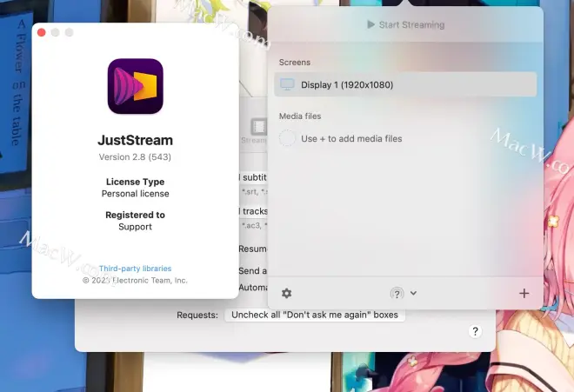Viewport: 574px width, 392px height.
Task: Click the JustStream app logo
Action: (135, 86)
